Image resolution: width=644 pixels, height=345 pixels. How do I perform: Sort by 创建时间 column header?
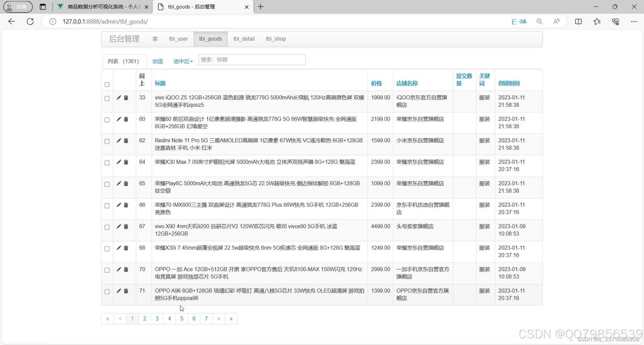509,83
